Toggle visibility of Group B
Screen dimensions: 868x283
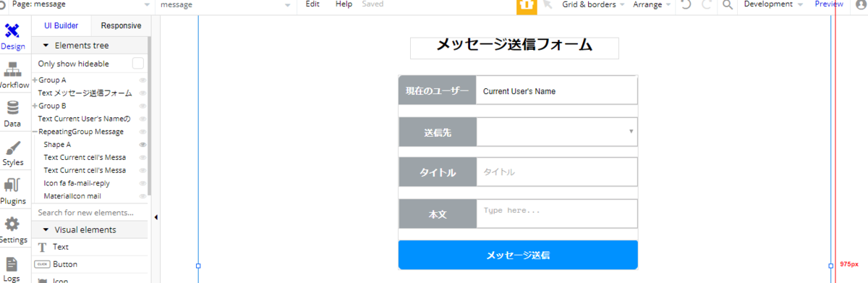(142, 106)
